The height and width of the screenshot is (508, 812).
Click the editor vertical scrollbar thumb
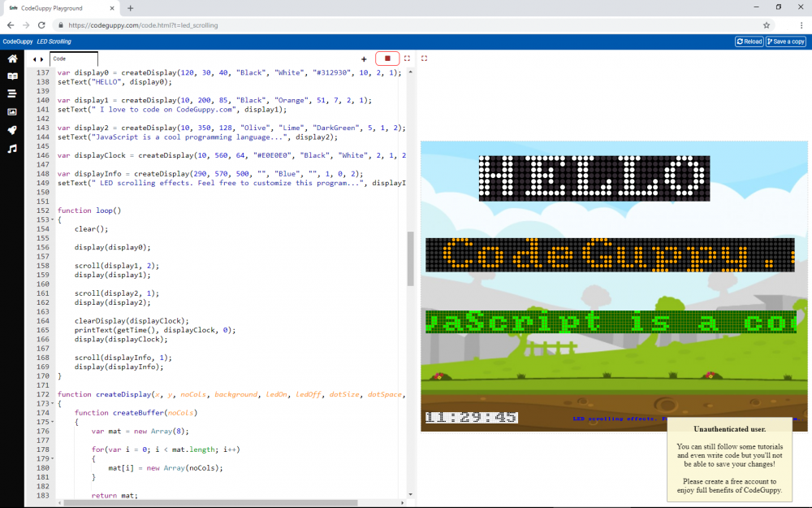[x=411, y=258]
